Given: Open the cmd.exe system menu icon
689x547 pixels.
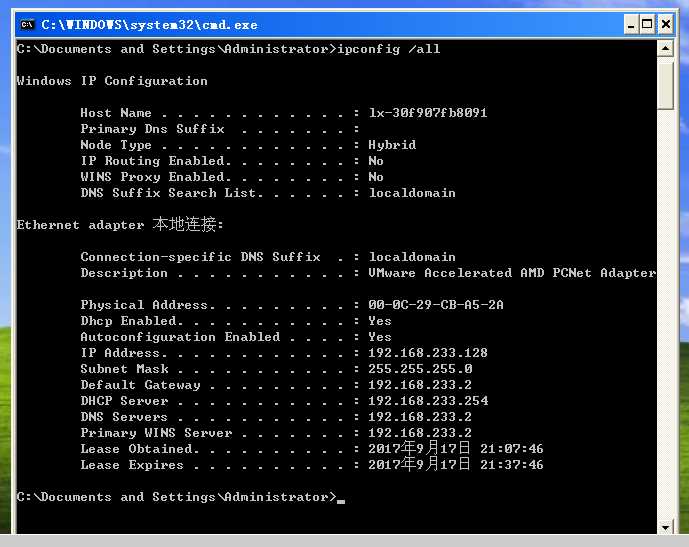Looking at the screenshot, I should pos(27,24).
